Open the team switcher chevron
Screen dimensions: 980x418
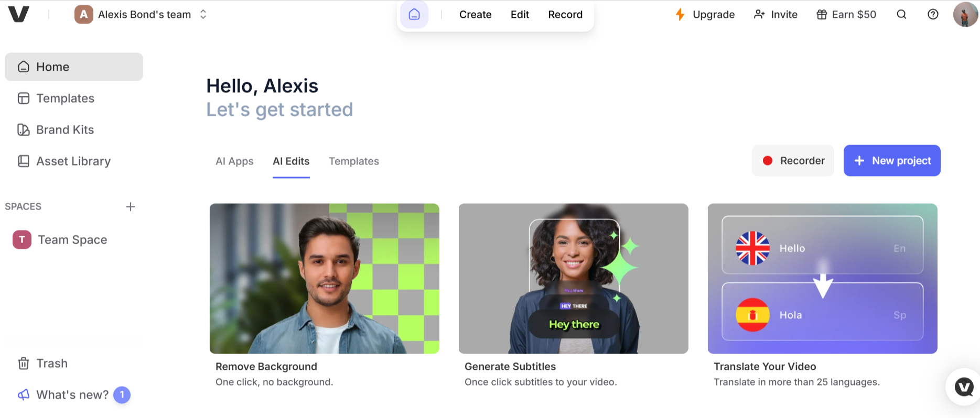coord(203,14)
